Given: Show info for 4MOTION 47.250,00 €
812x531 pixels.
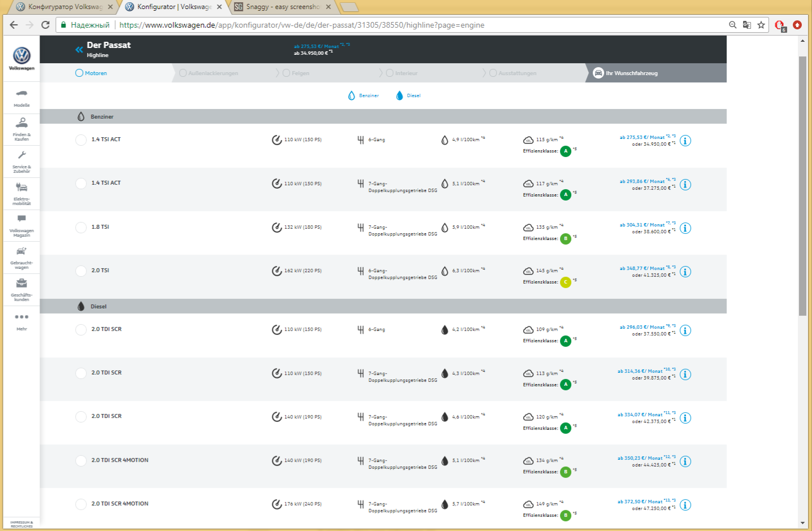Looking at the screenshot, I should 685,505.
